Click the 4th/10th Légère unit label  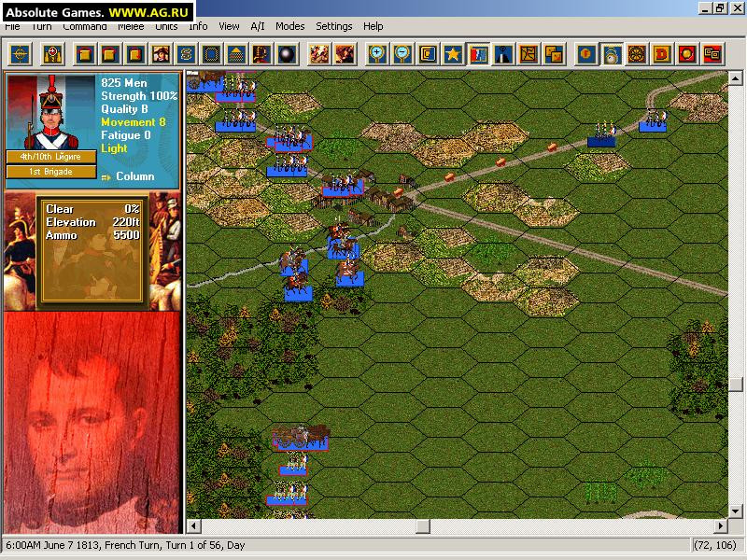51,157
